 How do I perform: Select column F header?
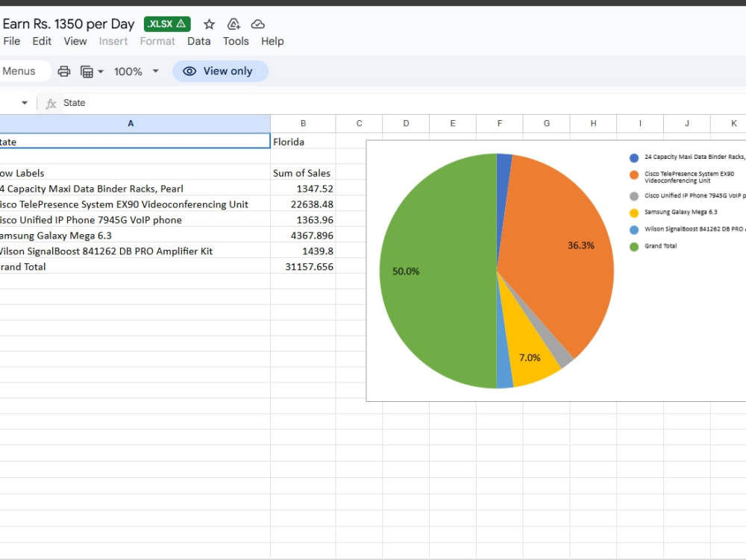(x=500, y=124)
